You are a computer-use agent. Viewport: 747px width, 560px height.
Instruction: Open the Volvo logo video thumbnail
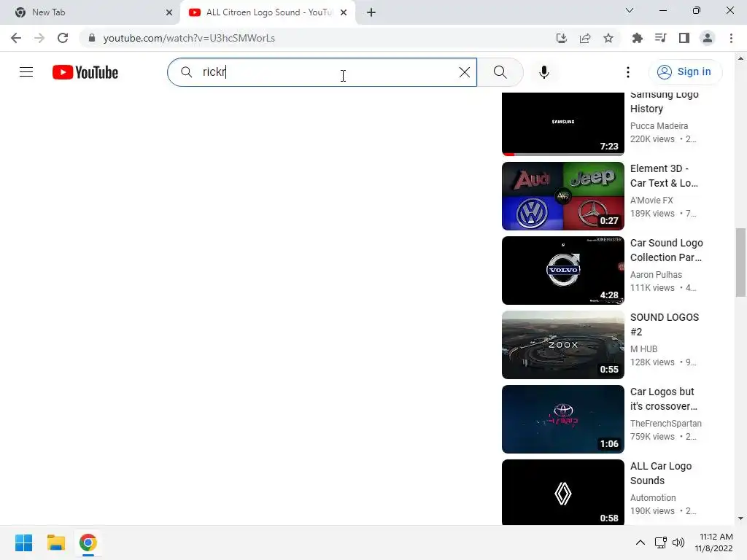[x=563, y=271]
